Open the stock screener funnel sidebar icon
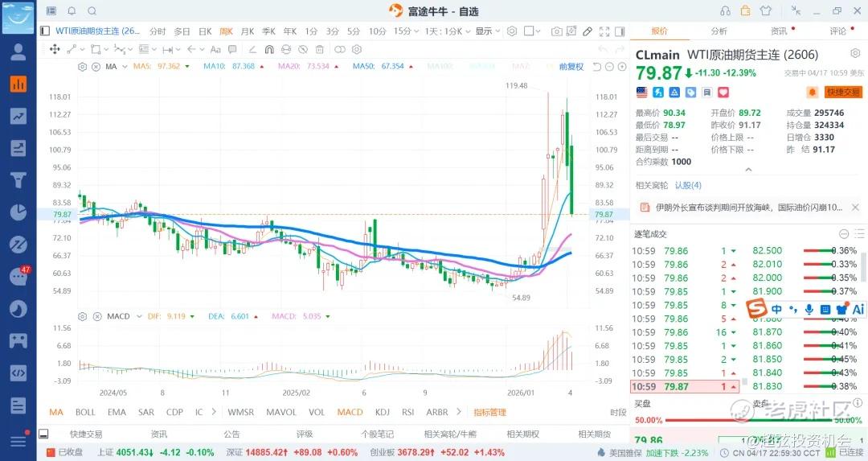The width and height of the screenshot is (868, 461). coord(18,180)
